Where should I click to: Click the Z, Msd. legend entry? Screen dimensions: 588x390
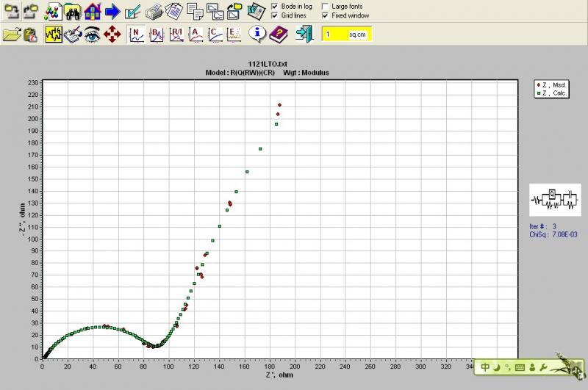coord(552,85)
